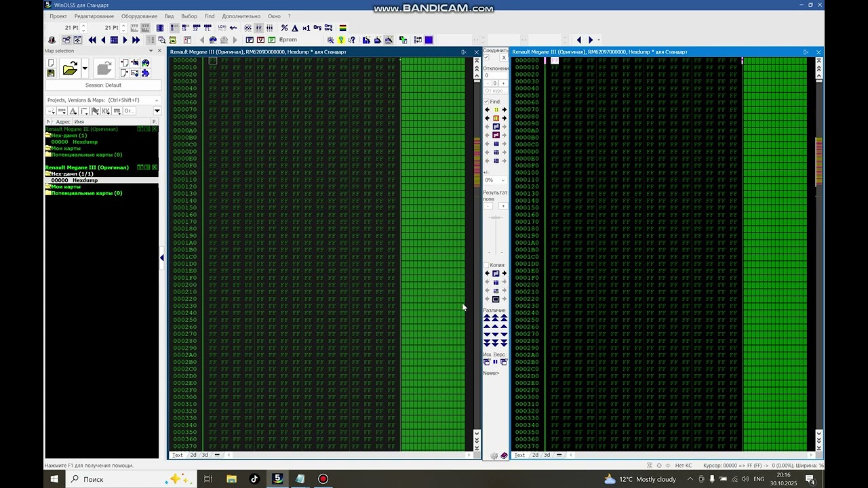This screenshot has width=868, height=488.
Task: Toggle the Find checkbox
Action: click(x=486, y=102)
